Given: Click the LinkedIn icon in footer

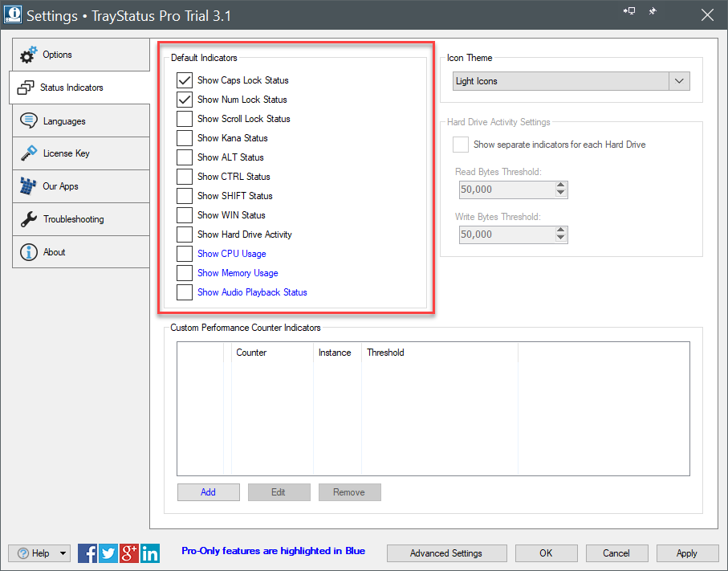Looking at the screenshot, I should (x=150, y=553).
